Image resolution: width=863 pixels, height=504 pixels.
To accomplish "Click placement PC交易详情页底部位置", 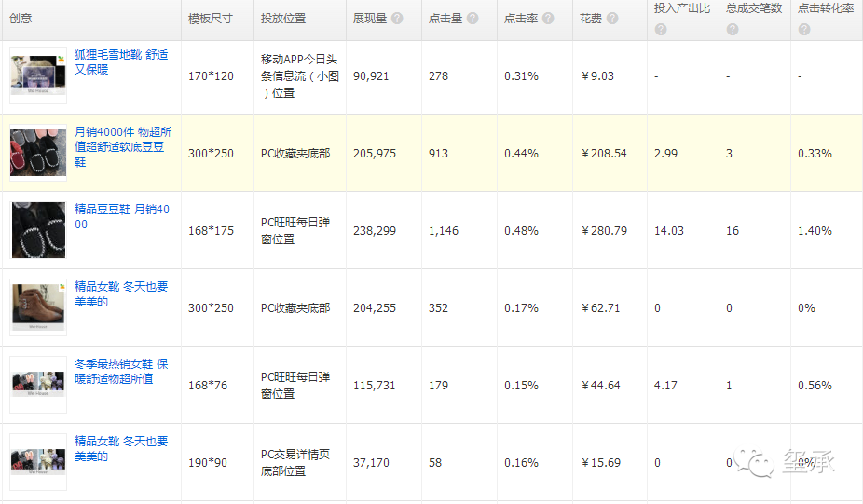I will point(295,463).
